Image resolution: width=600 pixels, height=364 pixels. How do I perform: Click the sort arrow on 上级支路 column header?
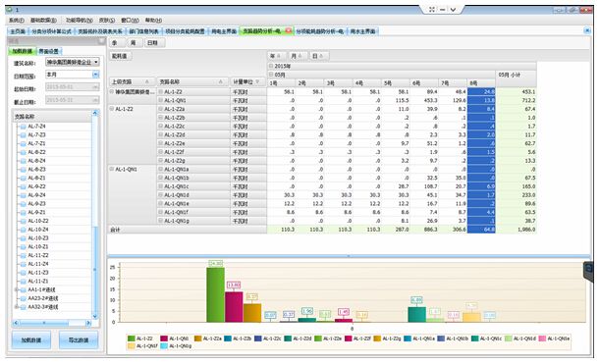click(x=147, y=81)
